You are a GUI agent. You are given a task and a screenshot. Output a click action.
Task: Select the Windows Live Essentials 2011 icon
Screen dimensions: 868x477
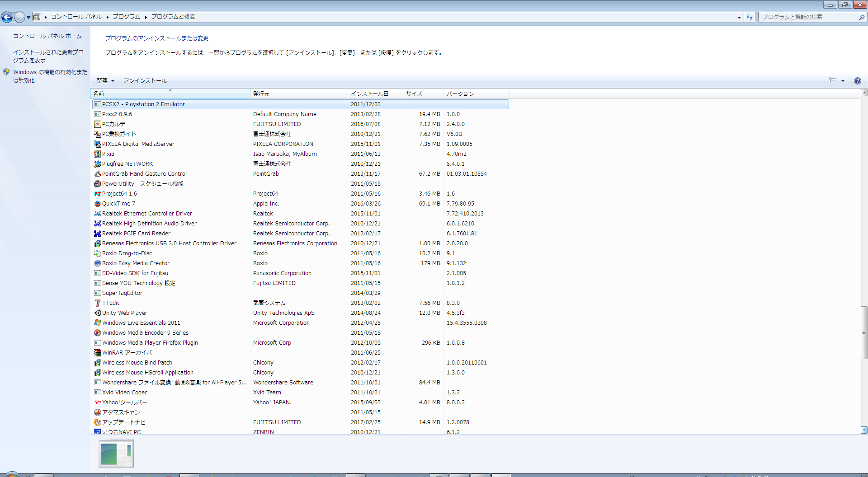pos(97,323)
